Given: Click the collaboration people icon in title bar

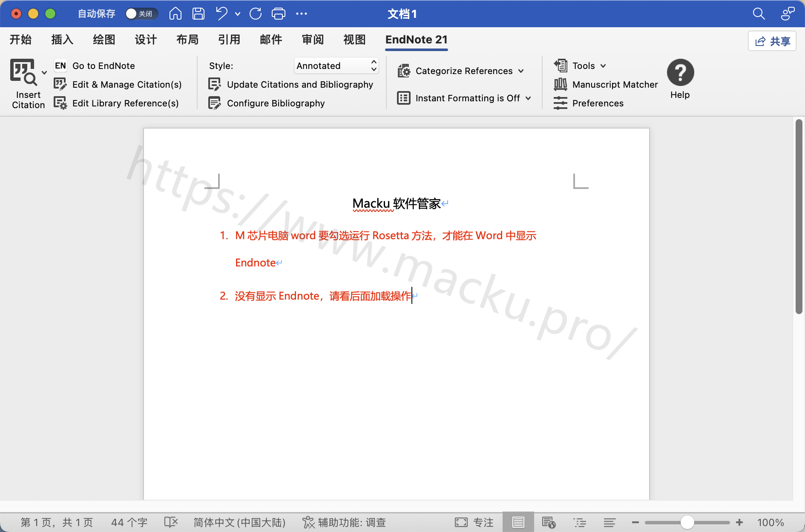Looking at the screenshot, I should point(788,14).
